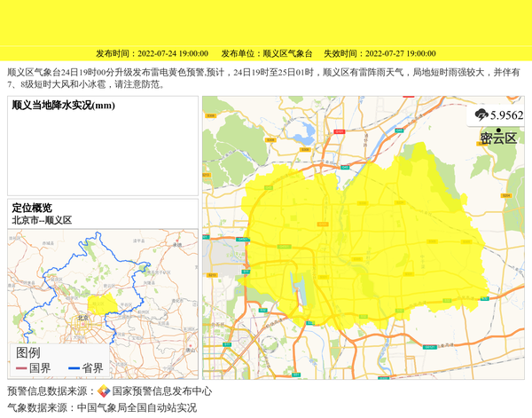Click the blue 省界 legend line
Image resolution: width=532 pixels, height=418 pixels.
coord(73,368)
